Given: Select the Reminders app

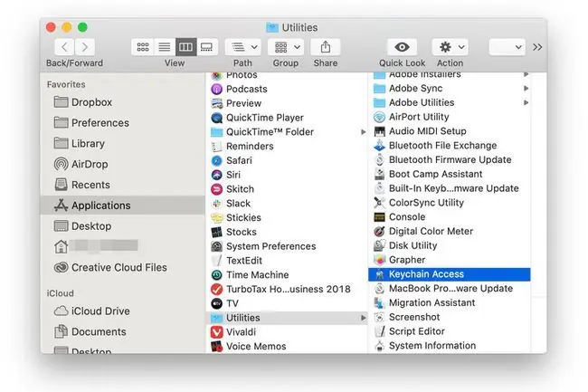Looking at the screenshot, I should coord(287,146).
